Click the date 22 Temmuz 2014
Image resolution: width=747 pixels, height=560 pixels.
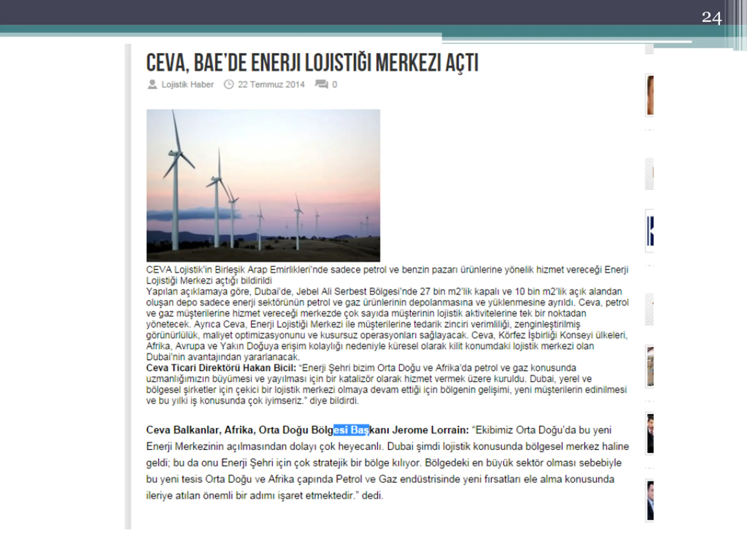tap(271, 84)
